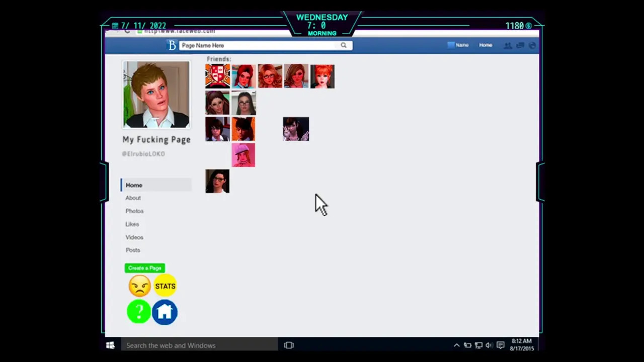Open the brunette friend starting the second row
Screen dimensions: 644x362
[217, 103]
